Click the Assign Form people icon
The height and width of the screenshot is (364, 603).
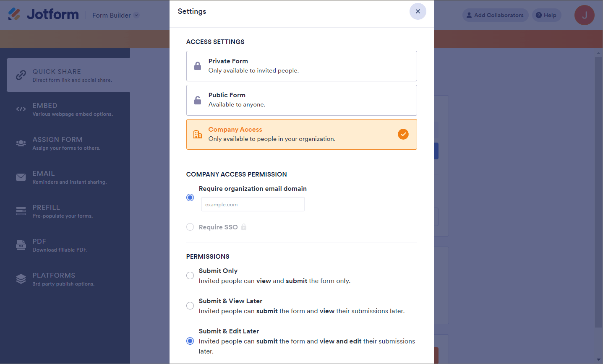point(21,143)
